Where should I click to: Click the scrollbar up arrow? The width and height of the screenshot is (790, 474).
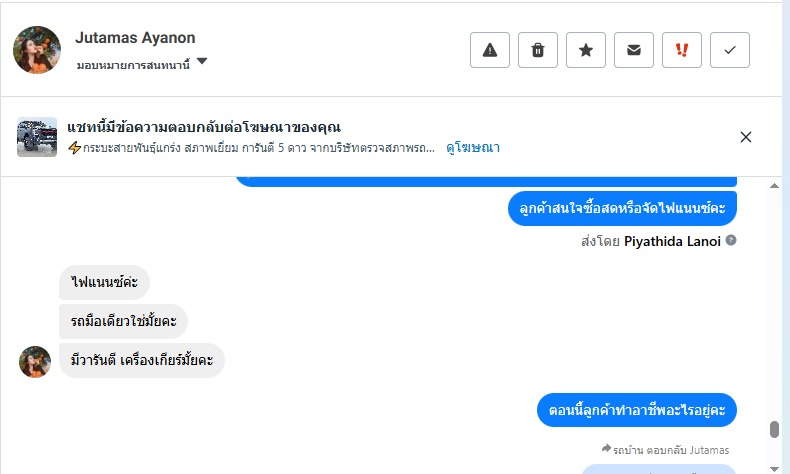[774, 186]
